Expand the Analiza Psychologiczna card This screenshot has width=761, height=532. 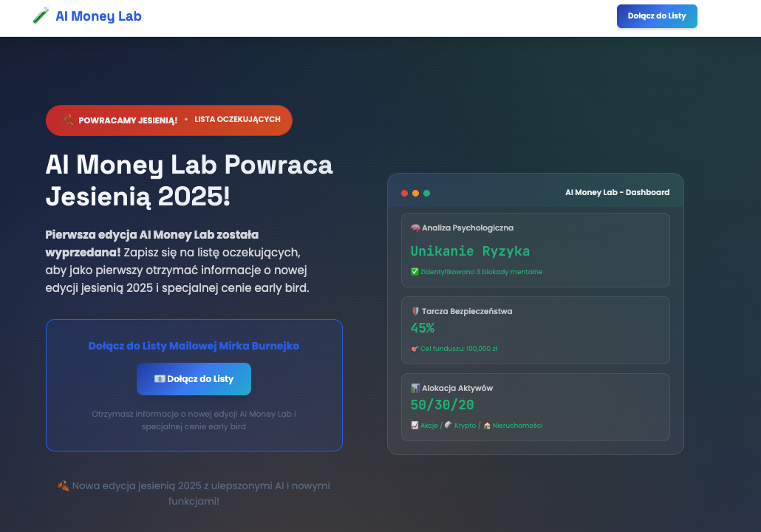(535, 250)
